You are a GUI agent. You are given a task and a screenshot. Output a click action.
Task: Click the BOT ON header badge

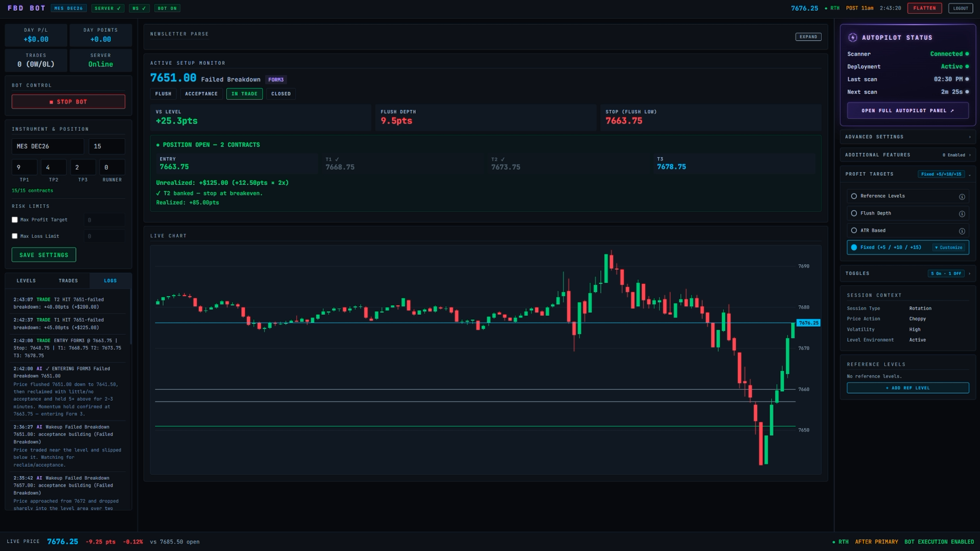click(167, 8)
